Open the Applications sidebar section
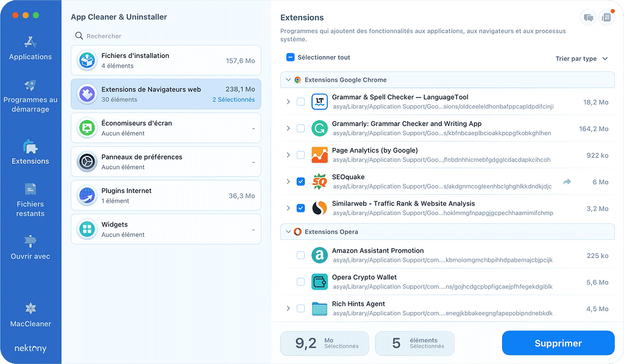Viewport: 624px width, 364px height. point(30,49)
